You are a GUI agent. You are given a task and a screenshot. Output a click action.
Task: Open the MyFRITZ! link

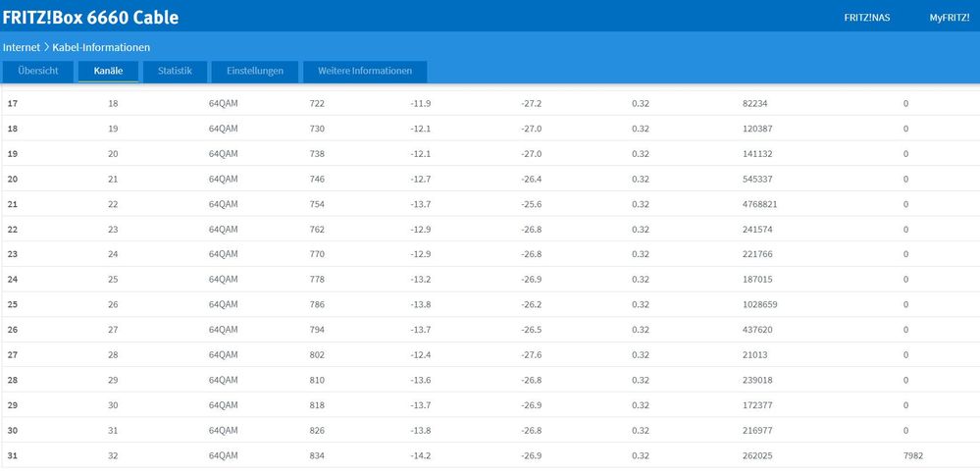[x=950, y=18]
